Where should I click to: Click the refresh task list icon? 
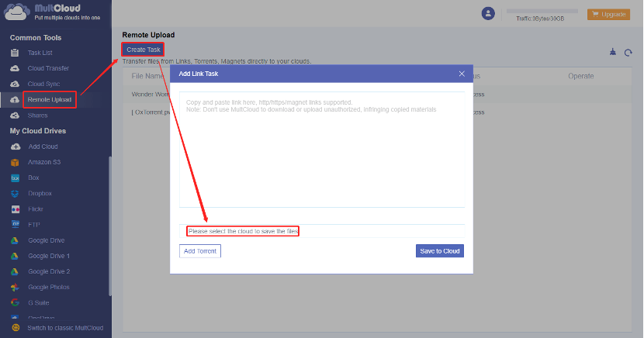[x=628, y=53]
